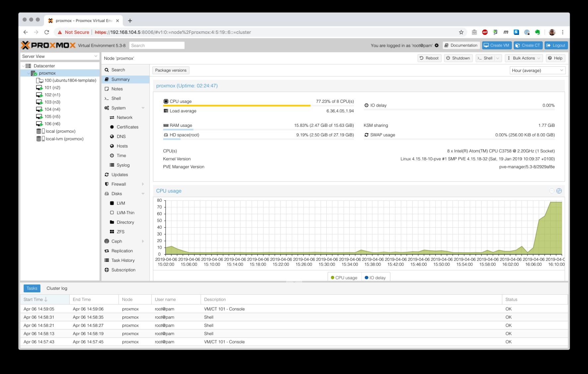The height and width of the screenshot is (374, 588).
Task: Open the DNS settings
Action: 125,136
